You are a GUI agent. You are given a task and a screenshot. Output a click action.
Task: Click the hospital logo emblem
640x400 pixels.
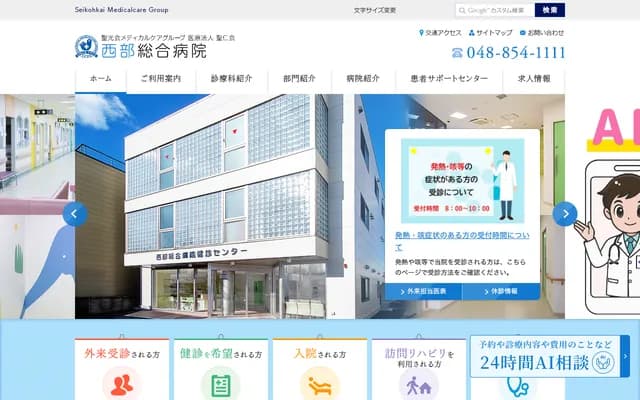click(86, 46)
